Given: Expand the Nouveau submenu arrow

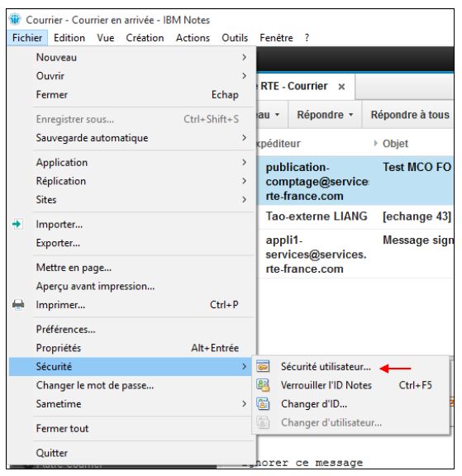Looking at the screenshot, I should (x=244, y=57).
